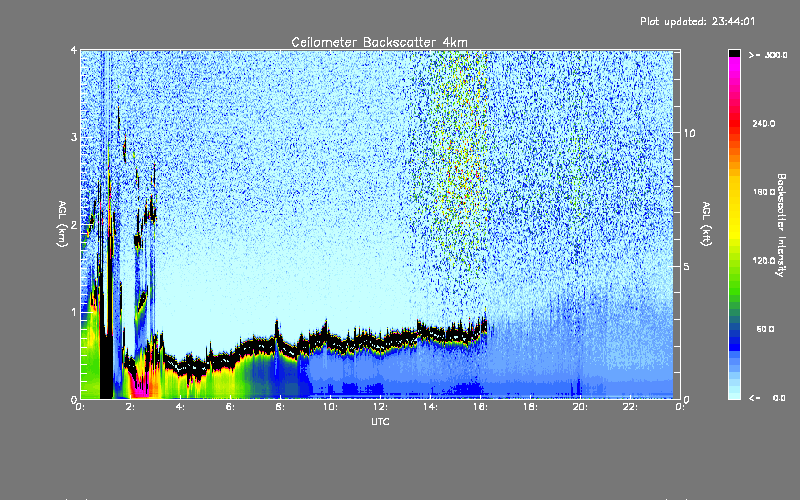
Task: Click the '>= 300.0' colorbar label
Action: [x=768, y=55]
